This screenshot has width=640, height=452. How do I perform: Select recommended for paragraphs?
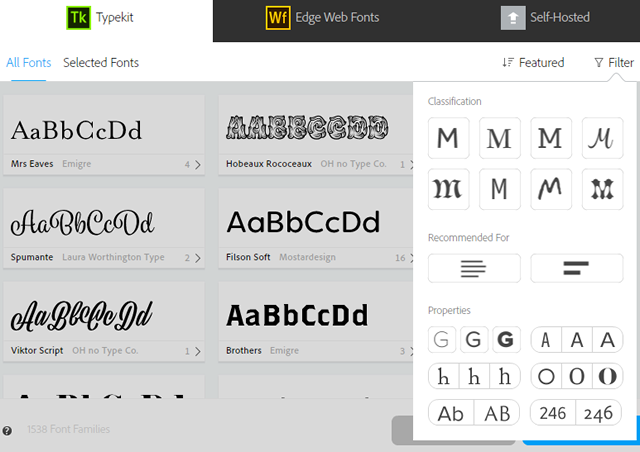point(474,268)
